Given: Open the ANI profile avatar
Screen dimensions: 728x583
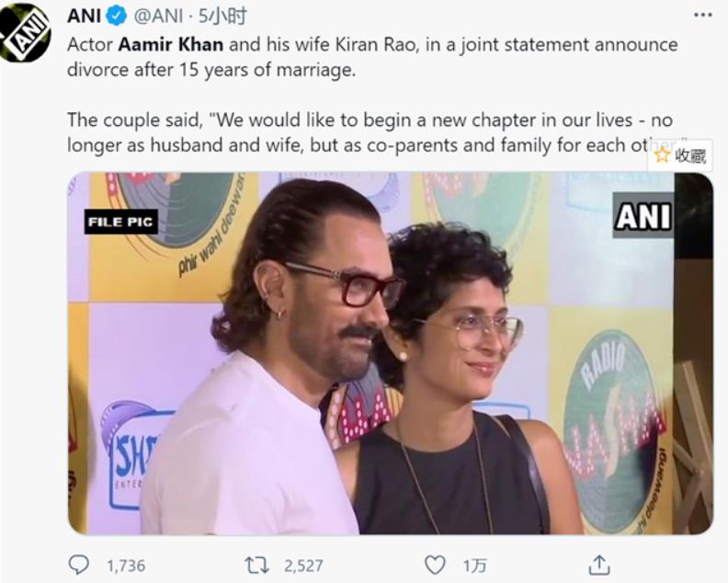Looking at the screenshot, I should pos(25,32).
